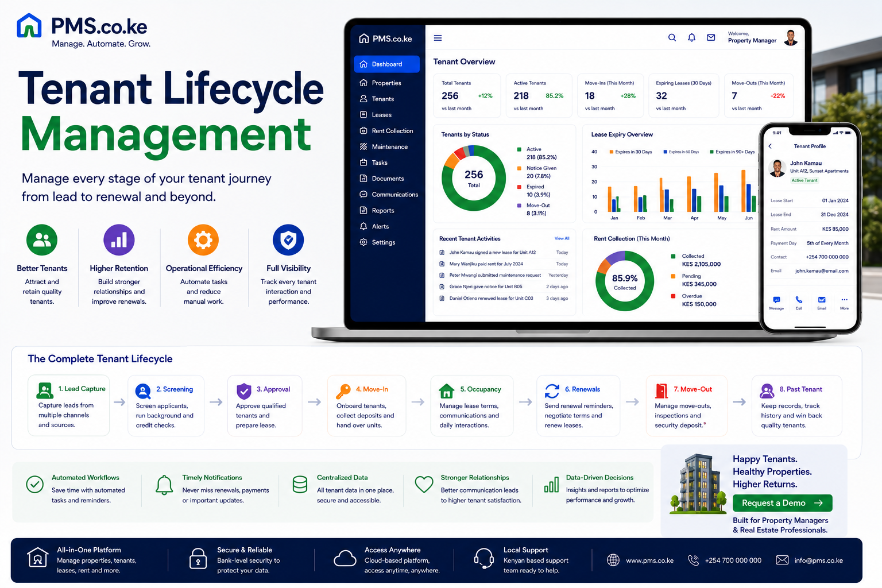Screen dimensions: 882x588
Task: Click the Centralized Data database icon
Action: click(x=300, y=485)
